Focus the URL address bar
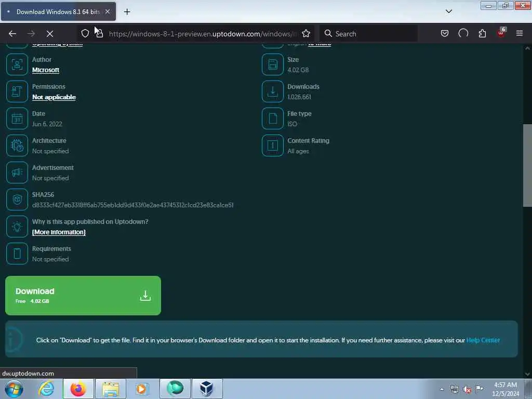Viewport: 532px width, 399px height. (x=203, y=34)
